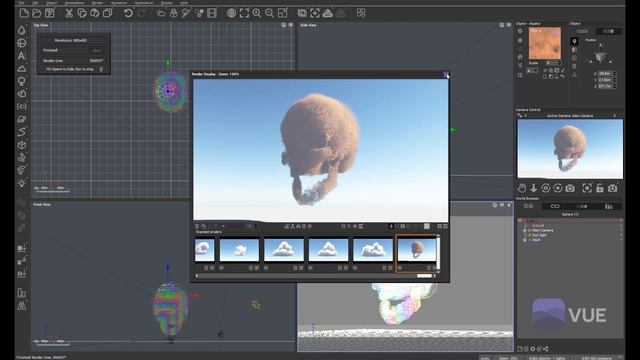The height and width of the screenshot is (360, 640).
Task: Click the sun light gizmo in Front View
Action: pos(256,304)
